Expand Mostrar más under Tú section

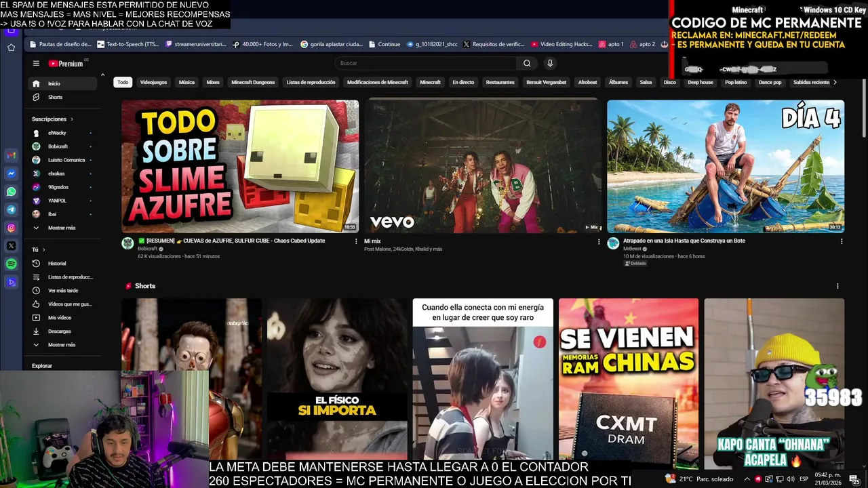(62, 344)
